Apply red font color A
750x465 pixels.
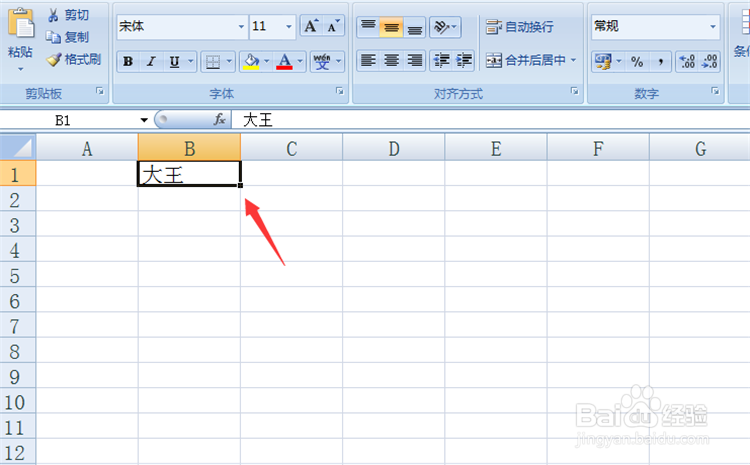pyautogui.click(x=285, y=61)
